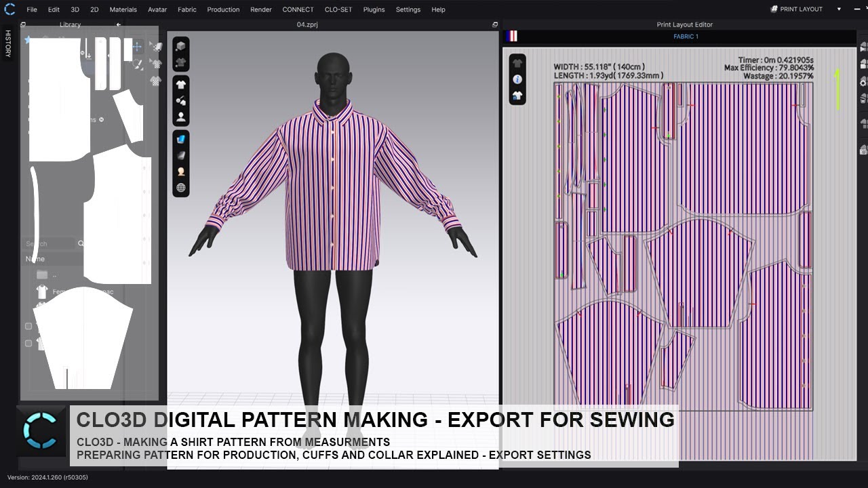
Task: Click the LENGTH 1.93yd label
Action: tap(608, 76)
